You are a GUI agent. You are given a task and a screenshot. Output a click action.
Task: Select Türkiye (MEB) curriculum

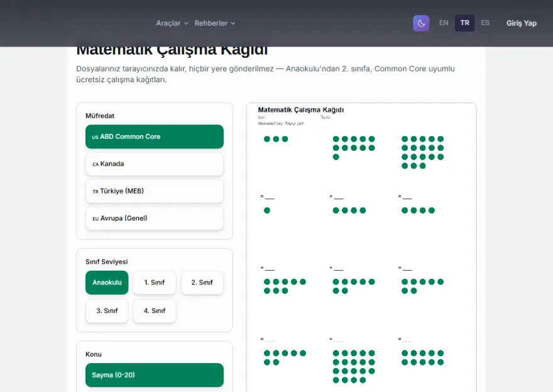[x=155, y=191]
